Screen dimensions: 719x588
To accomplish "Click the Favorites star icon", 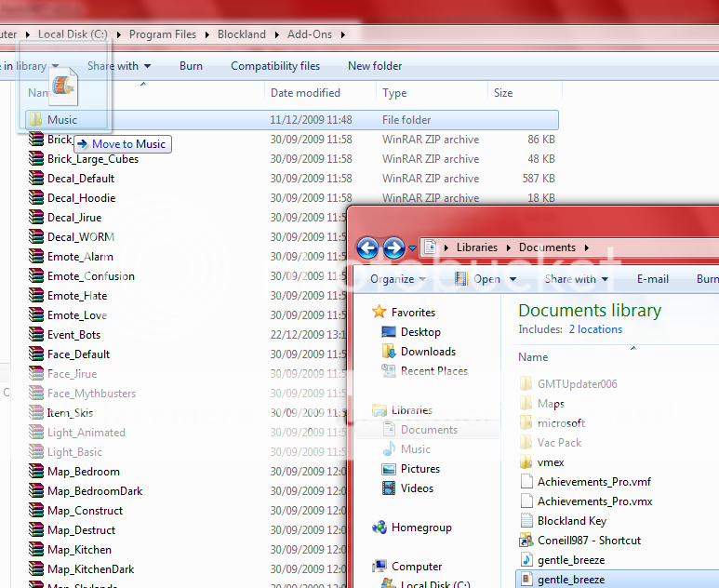I will (x=379, y=312).
